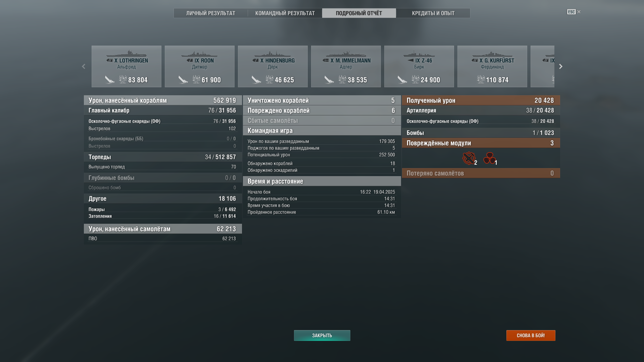Click the sunk-ship icon on Lothringen card

pos(110,80)
